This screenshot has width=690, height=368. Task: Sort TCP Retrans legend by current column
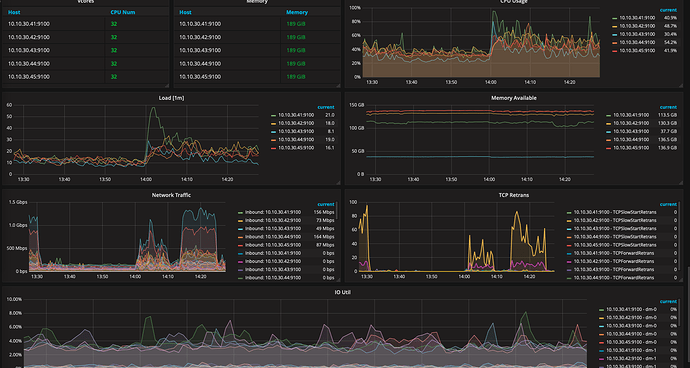click(668, 204)
